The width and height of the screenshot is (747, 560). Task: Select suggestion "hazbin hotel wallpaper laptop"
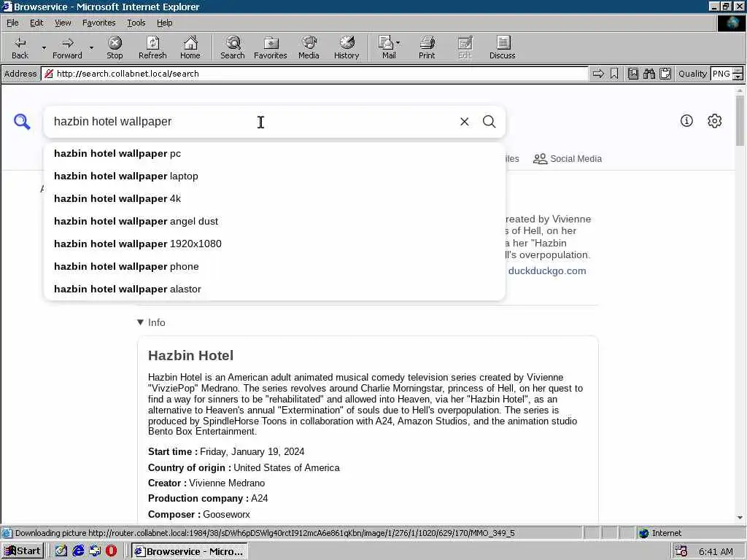point(274,176)
